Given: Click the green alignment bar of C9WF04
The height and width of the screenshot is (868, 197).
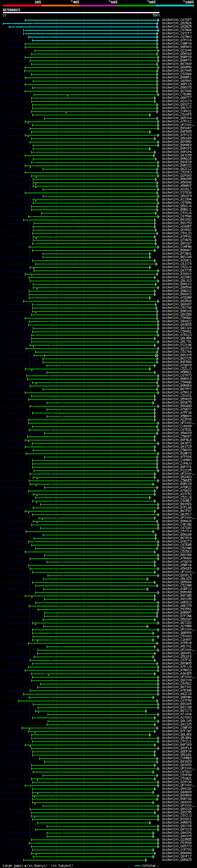Looking at the screenshot, I should 92,44.
